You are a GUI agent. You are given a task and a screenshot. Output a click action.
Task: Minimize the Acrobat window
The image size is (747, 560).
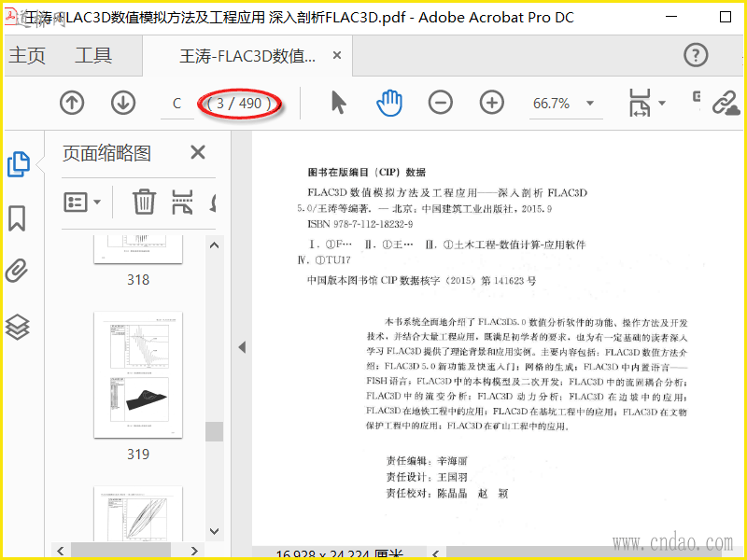(x=671, y=17)
